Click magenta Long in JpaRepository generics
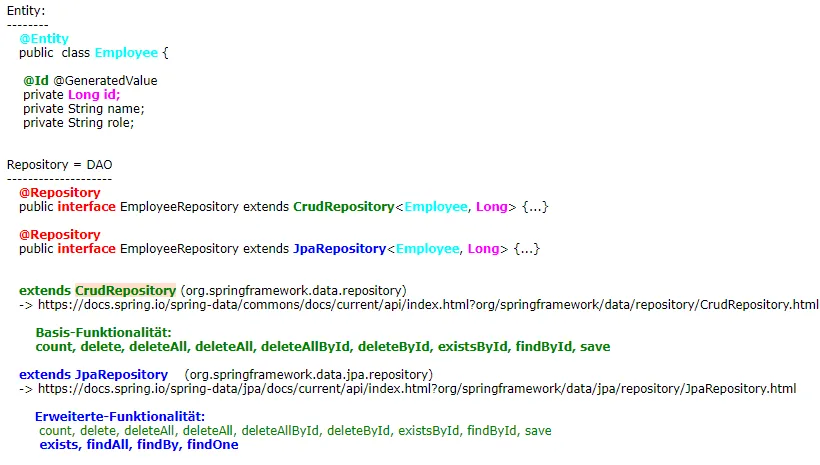820x465 pixels. (484, 249)
